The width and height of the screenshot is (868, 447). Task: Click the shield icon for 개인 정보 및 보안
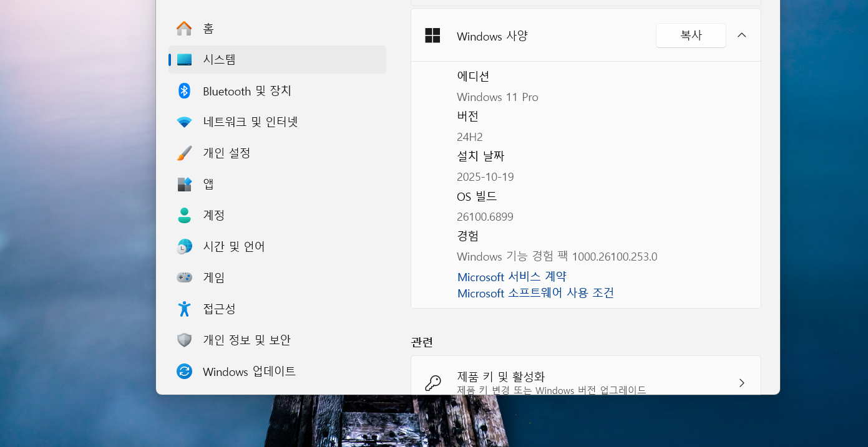click(184, 340)
